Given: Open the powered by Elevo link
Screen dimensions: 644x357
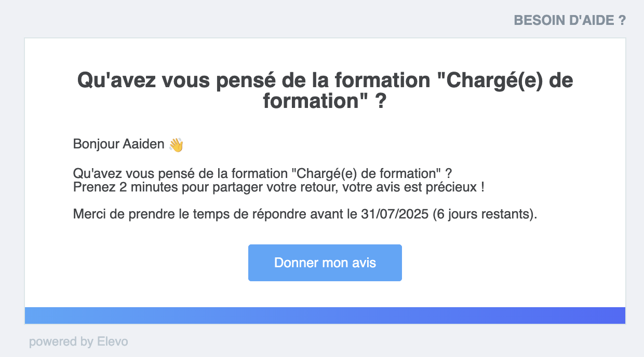Looking at the screenshot, I should pos(78,341).
